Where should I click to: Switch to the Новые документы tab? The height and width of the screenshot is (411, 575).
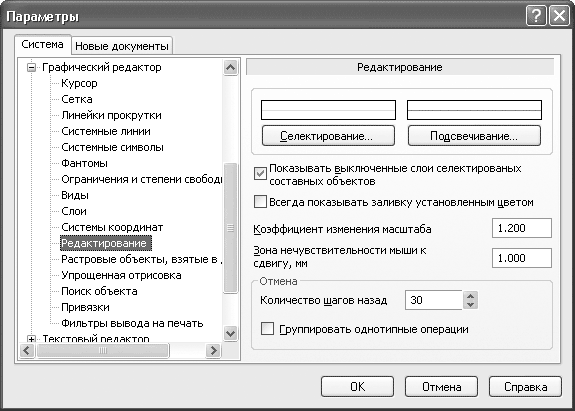tap(122, 46)
